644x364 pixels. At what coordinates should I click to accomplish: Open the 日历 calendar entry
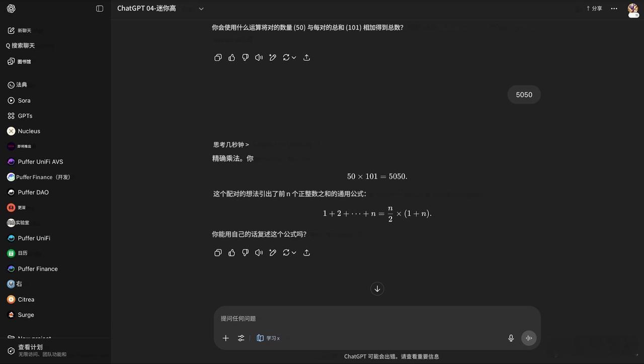(18, 253)
